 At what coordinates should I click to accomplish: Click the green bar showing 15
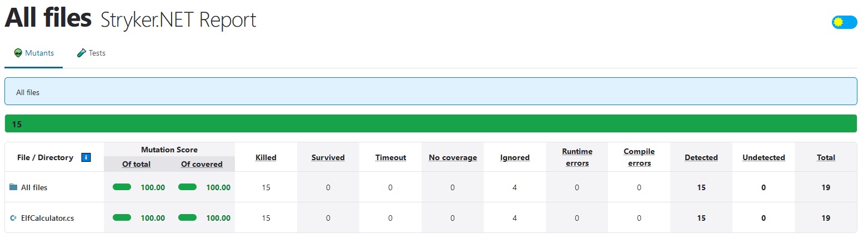[x=430, y=124]
